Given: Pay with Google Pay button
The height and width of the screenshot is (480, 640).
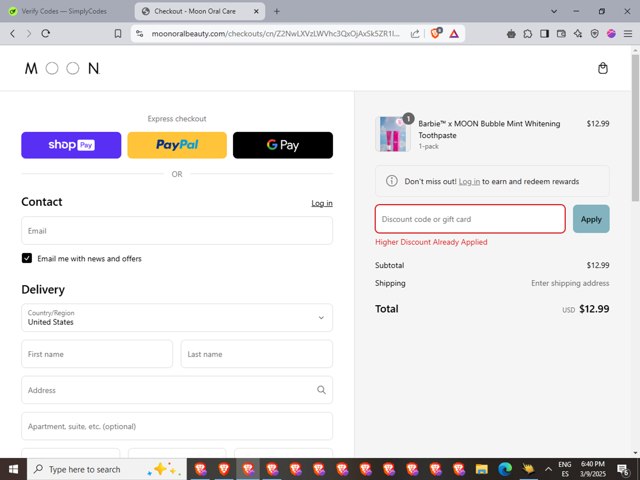Looking at the screenshot, I should 283,145.
